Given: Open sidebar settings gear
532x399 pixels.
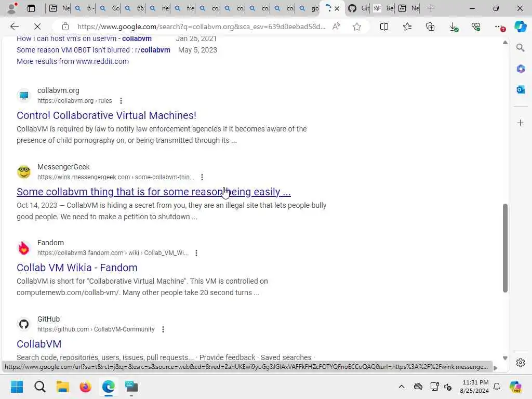Looking at the screenshot, I should click(521, 363).
